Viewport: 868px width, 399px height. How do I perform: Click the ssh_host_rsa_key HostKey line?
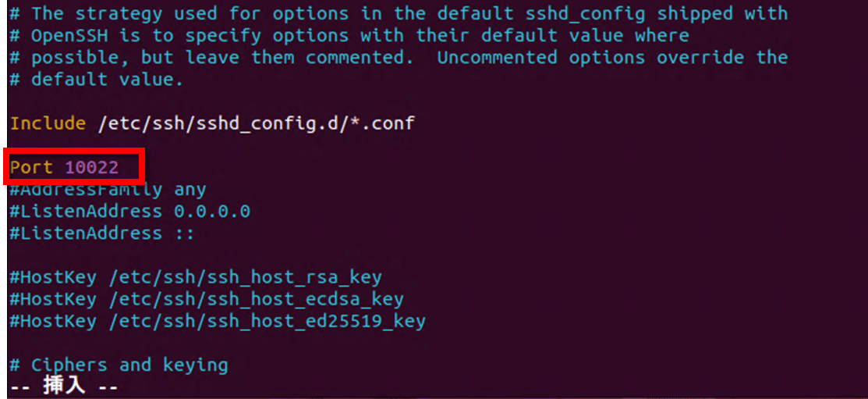pos(195,277)
